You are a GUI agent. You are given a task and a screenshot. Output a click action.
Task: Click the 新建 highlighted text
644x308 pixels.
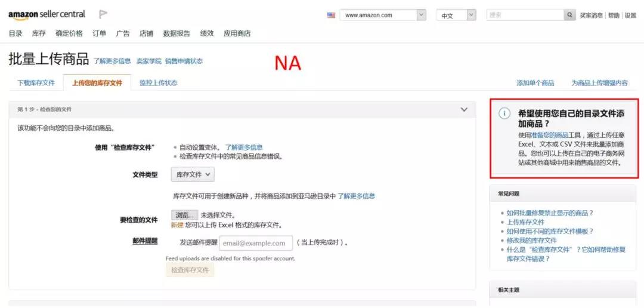pos(177,225)
